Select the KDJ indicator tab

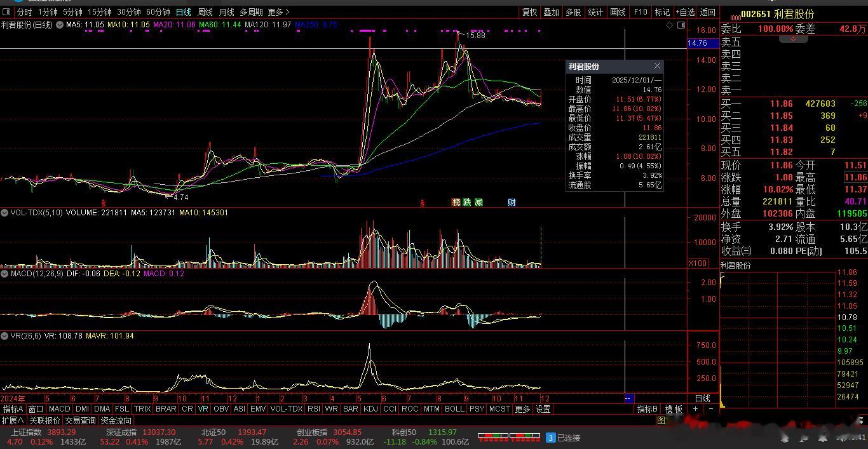(370, 409)
